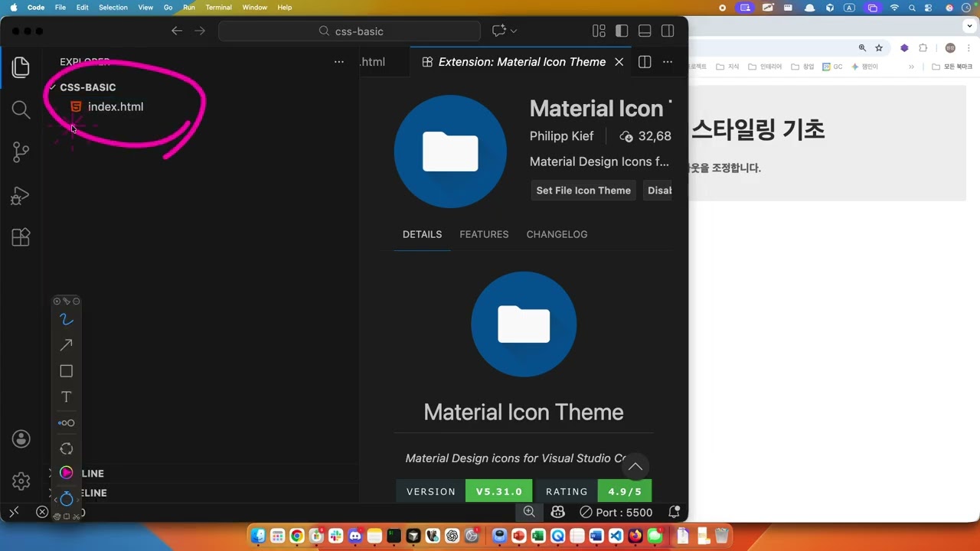Open Chrome extensions puzzle icon
The image size is (980, 551).
923,47
